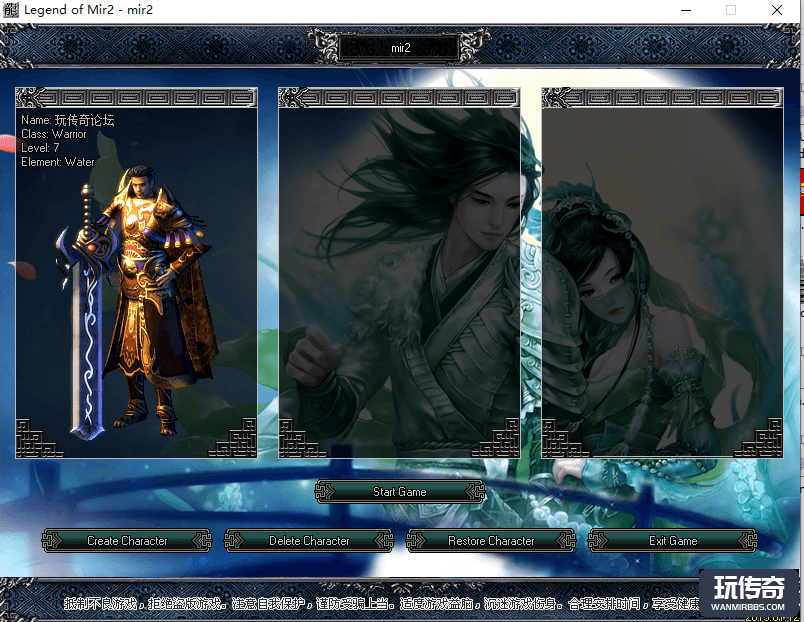This screenshot has height=622, width=804.
Task: Click the Class: Warrior text
Action: [x=54, y=134]
